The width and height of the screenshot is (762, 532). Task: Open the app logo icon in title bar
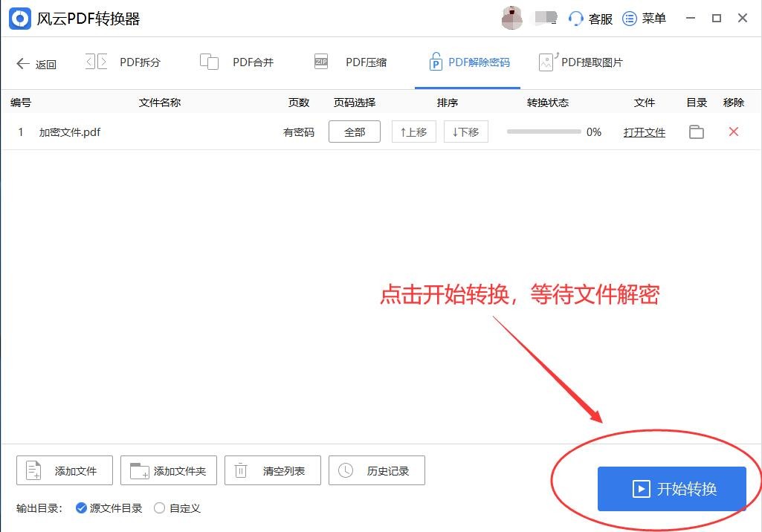click(x=19, y=18)
